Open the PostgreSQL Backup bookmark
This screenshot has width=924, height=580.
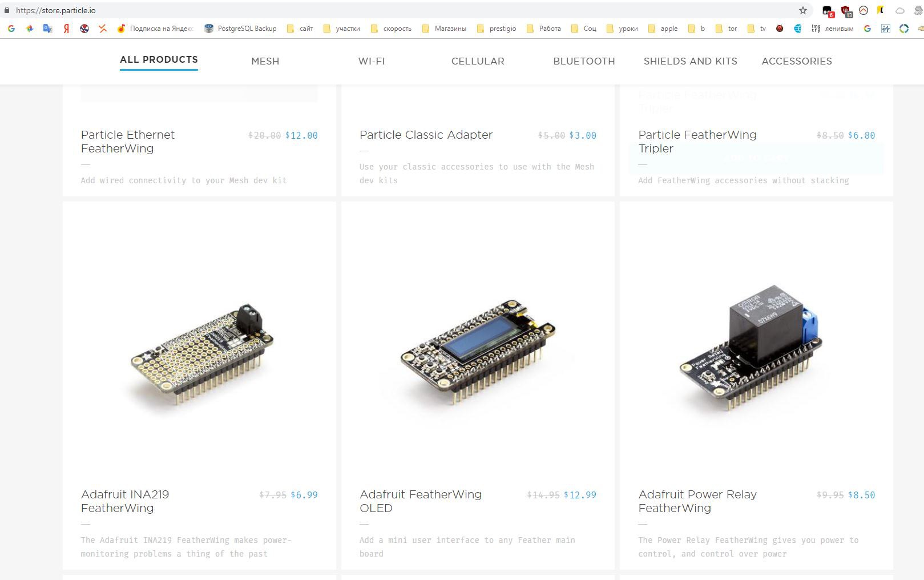(240, 28)
